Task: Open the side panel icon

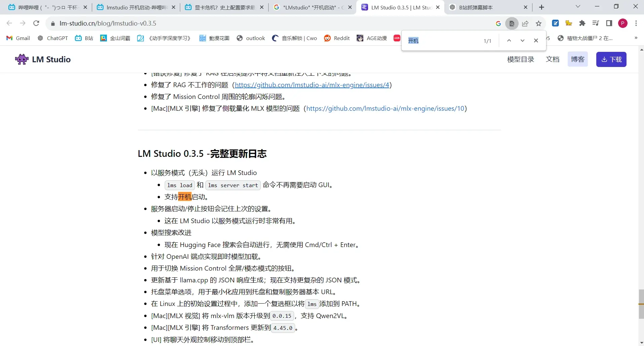Action: [609, 23]
